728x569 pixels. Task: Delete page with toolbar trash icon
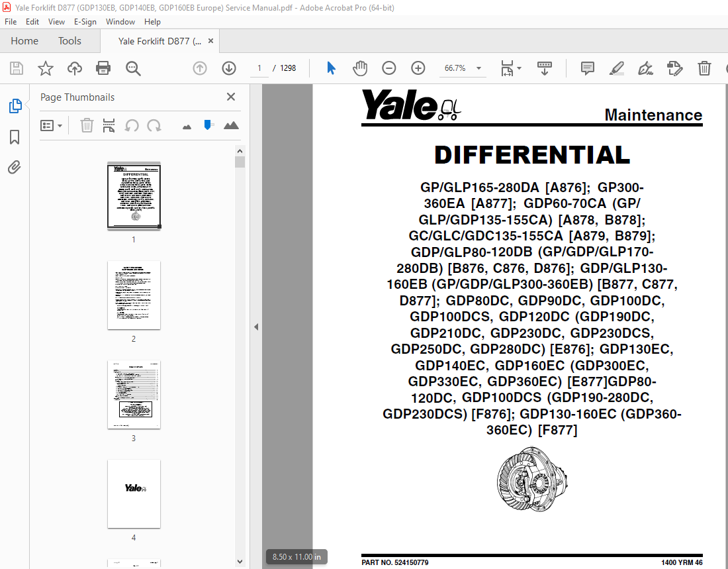(704, 68)
